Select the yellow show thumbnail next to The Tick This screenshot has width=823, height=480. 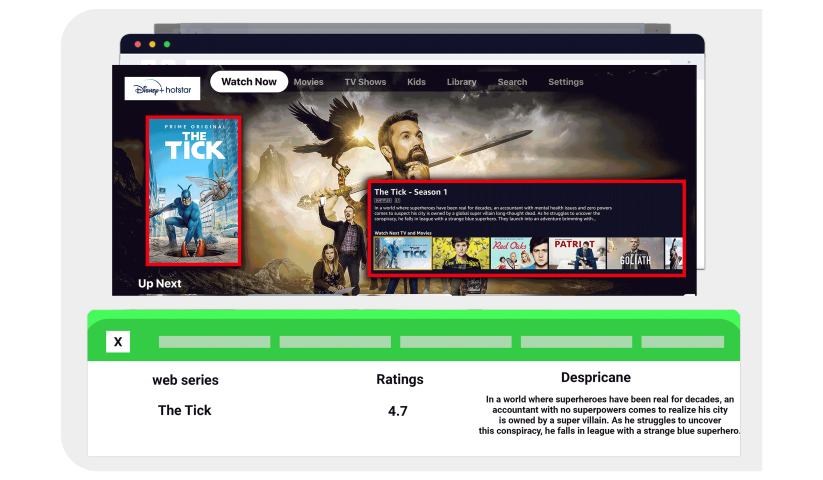coord(461,253)
